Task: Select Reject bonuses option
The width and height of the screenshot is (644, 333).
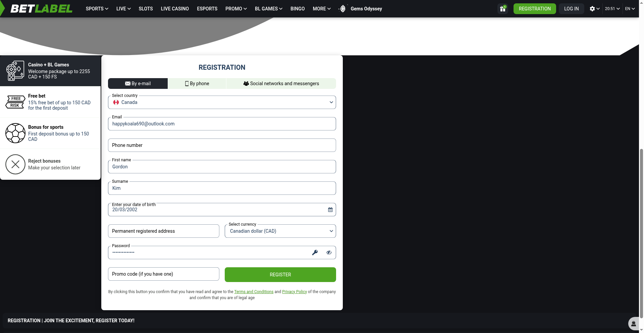Action: click(x=50, y=164)
